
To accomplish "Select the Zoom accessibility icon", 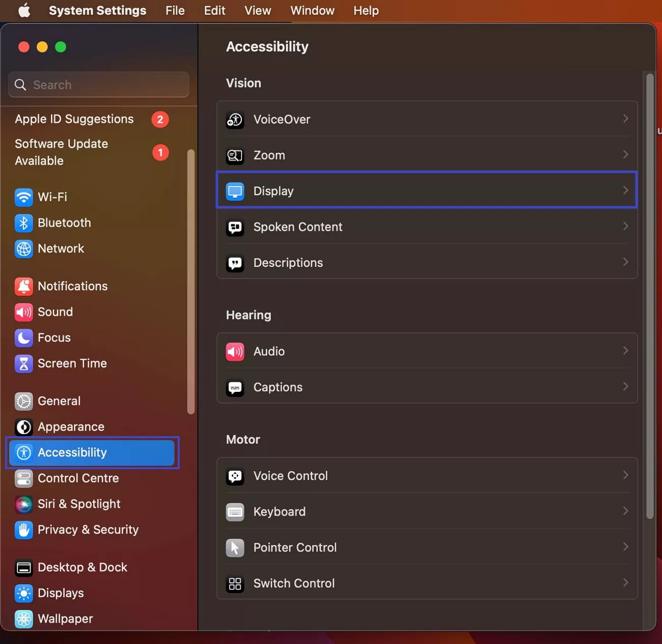I will coord(235,155).
